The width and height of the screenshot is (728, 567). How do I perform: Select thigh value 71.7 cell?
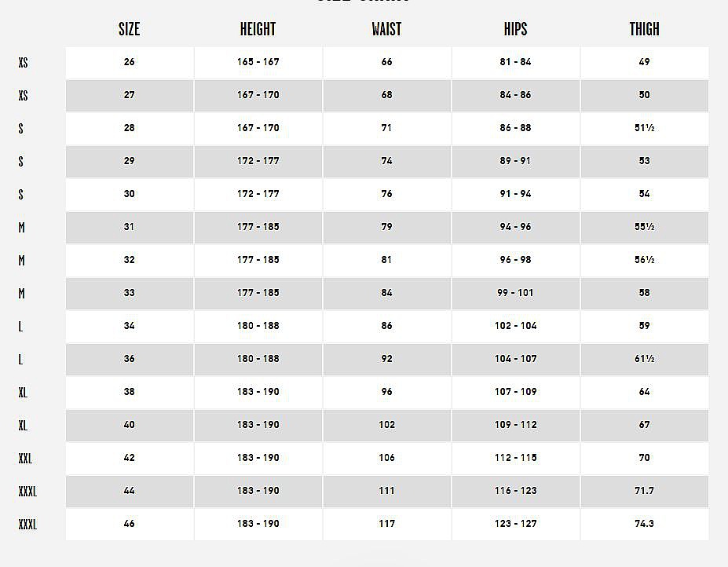[645, 492]
